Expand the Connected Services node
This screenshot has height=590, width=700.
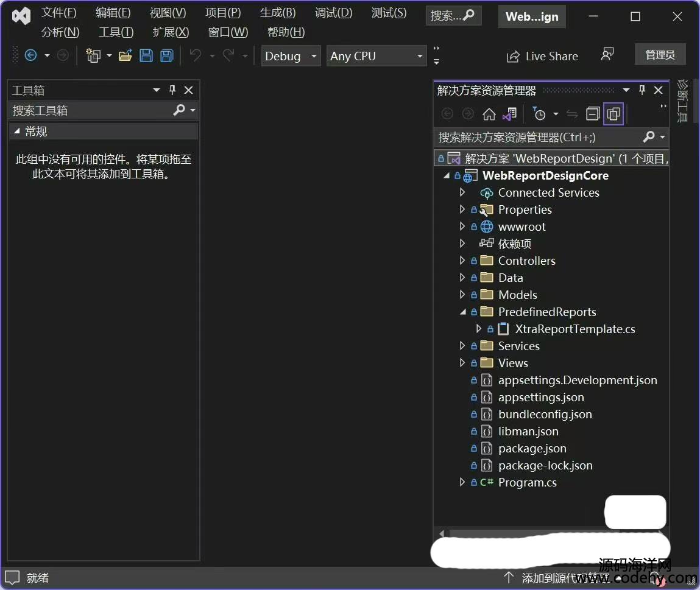point(462,192)
